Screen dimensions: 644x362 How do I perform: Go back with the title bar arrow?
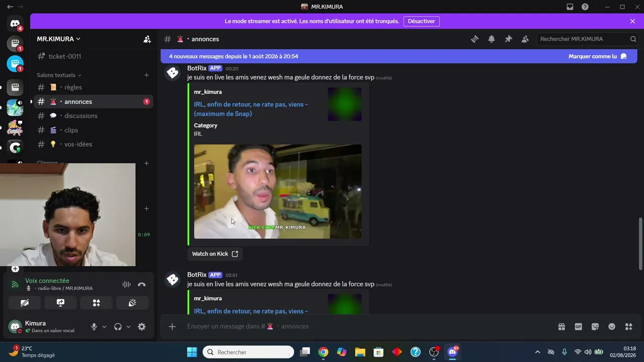tap(10, 7)
